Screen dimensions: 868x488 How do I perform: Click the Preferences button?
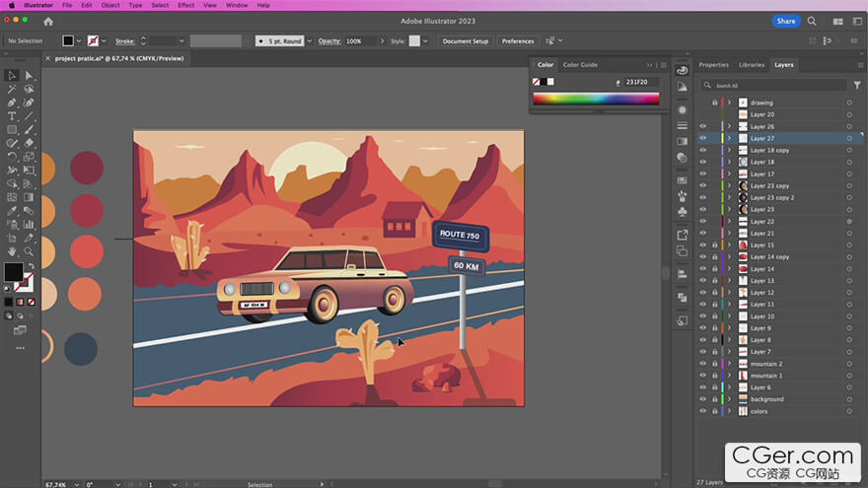(518, 41)
